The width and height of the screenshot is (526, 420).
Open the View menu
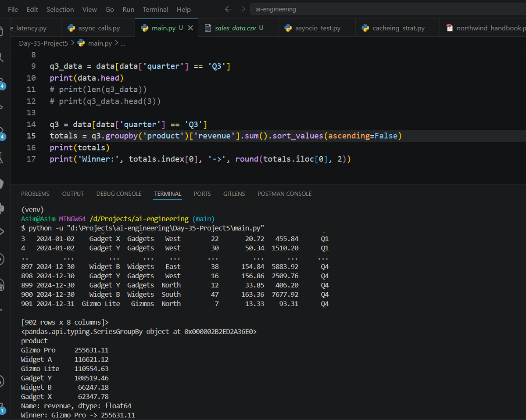[x=89, y=9]
